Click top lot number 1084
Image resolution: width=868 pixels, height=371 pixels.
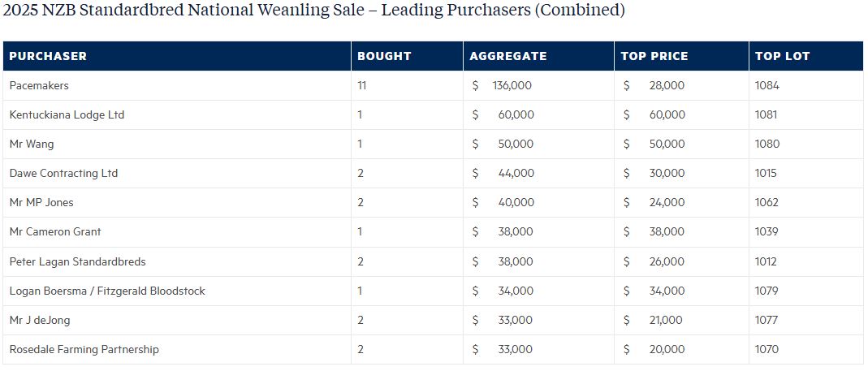click(x=767, y=85)
